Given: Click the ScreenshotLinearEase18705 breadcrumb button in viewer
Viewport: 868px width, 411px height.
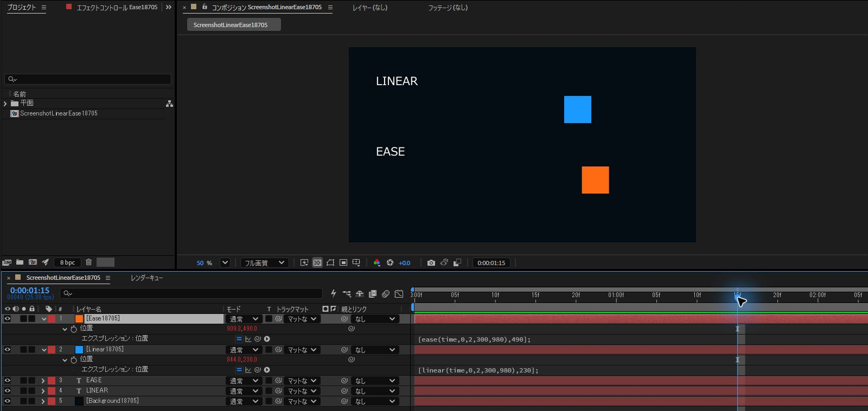Looking at the screenshot, I should pyautogui.click(x=234, y=25).
